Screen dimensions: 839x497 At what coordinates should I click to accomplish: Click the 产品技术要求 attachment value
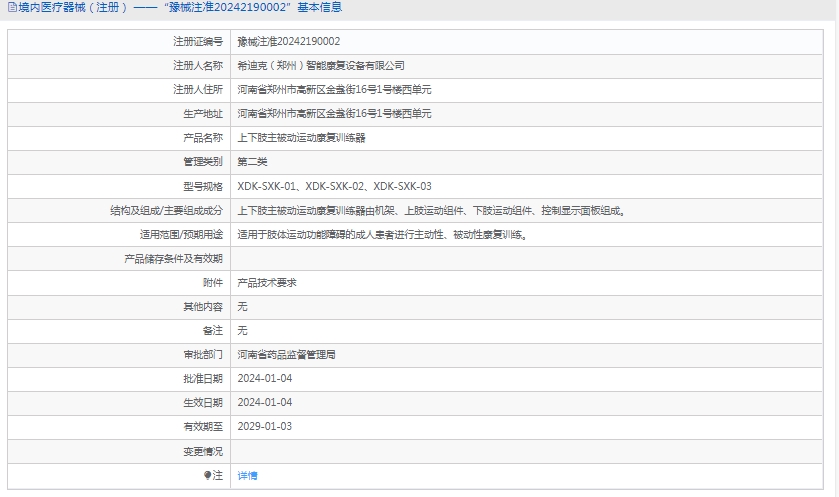point(266,283)
